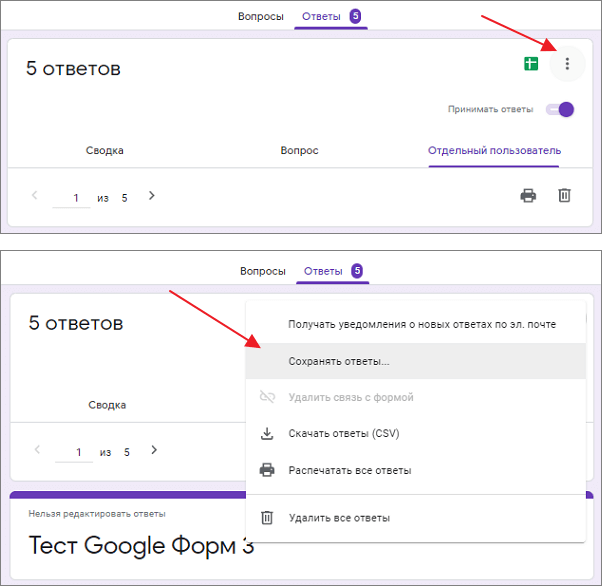
Task: Toggle the Принимать ответы switch
Action: click(x=560, y=110)
